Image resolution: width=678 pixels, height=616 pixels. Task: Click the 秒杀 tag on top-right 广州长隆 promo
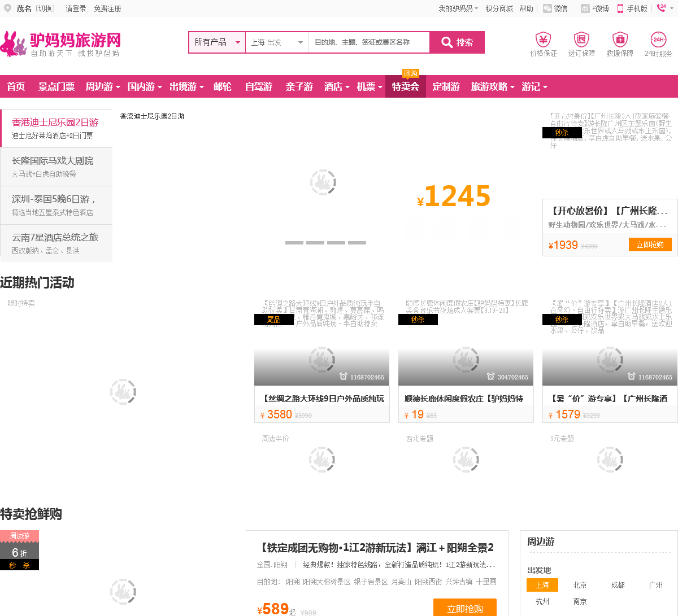[562, 133]
